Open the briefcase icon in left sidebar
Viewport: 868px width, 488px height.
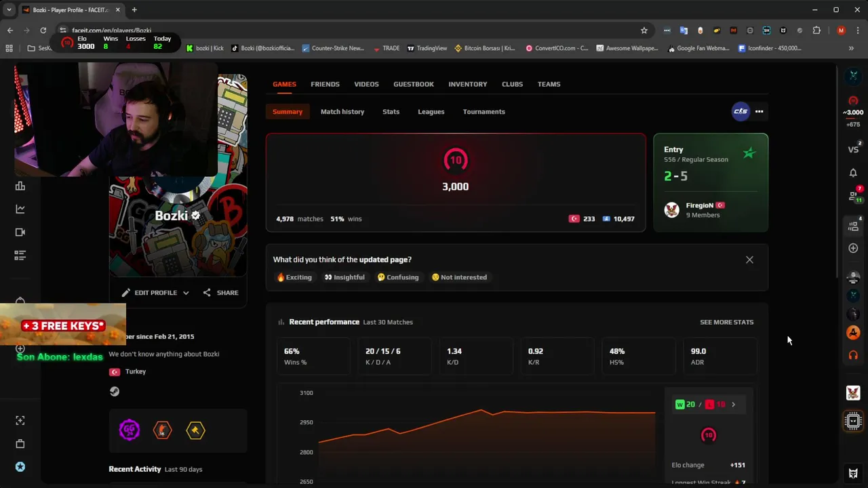(x=20, y=444)
